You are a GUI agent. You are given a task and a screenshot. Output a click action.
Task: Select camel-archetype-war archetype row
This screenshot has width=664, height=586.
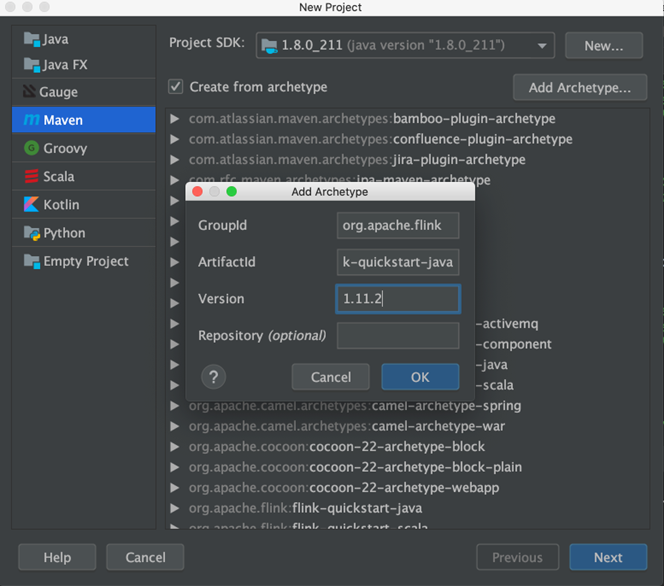[x=408, y=426]
